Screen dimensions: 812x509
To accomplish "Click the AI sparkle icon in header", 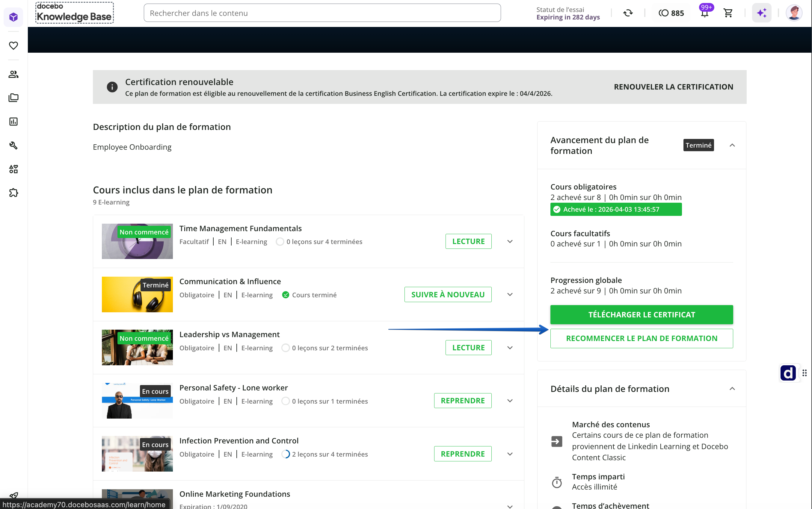I will tap(761, 13).
